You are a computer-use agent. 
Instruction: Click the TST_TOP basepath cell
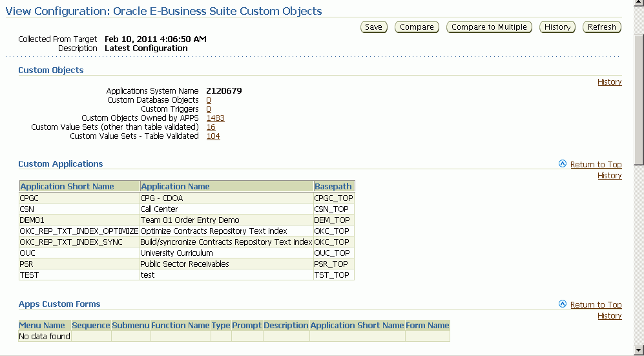pyautogui.click(x=334, y=275)
